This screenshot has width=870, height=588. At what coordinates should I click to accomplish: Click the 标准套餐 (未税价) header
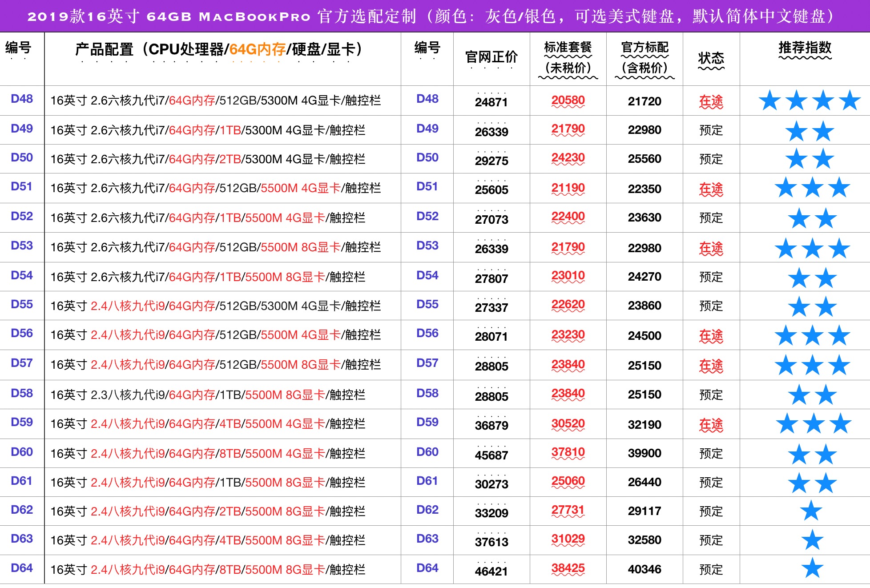(x=568, y=58)
